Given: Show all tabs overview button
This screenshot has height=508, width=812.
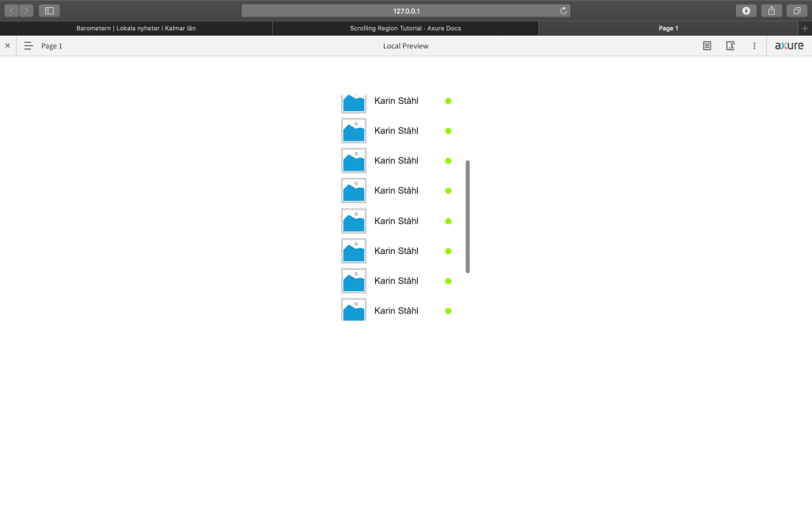Looking at the screenshot, I should click(x=797, y=10).
